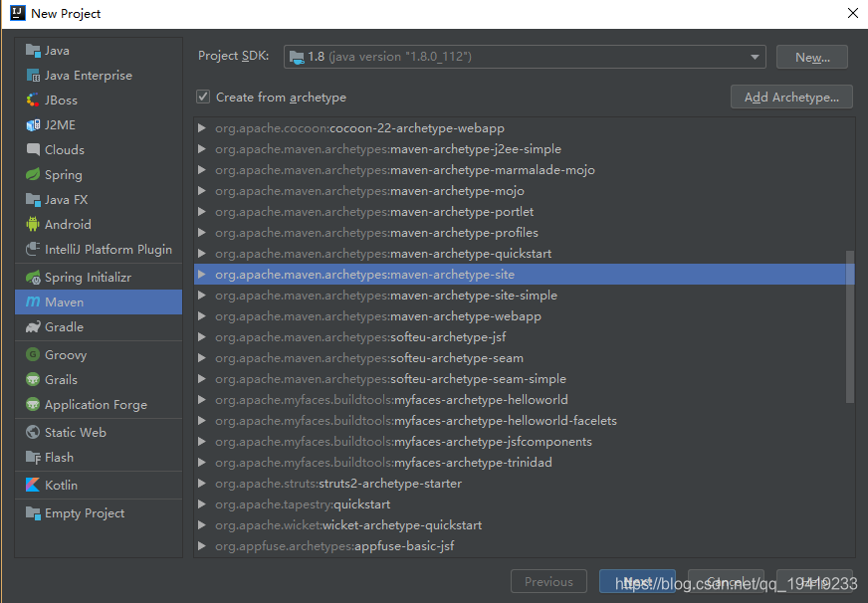Expand struts2-archetype-starter arrow
Viewport: 868px width, 603px height.
pos(202,483)
